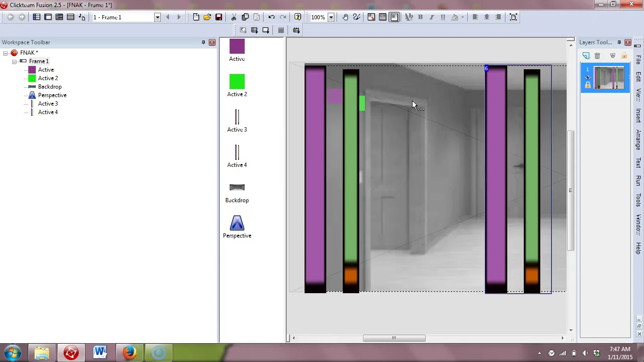Save the application with floppy icon
Image resolution: width=644 pixels, height=362 pixels.
[219, 17]
